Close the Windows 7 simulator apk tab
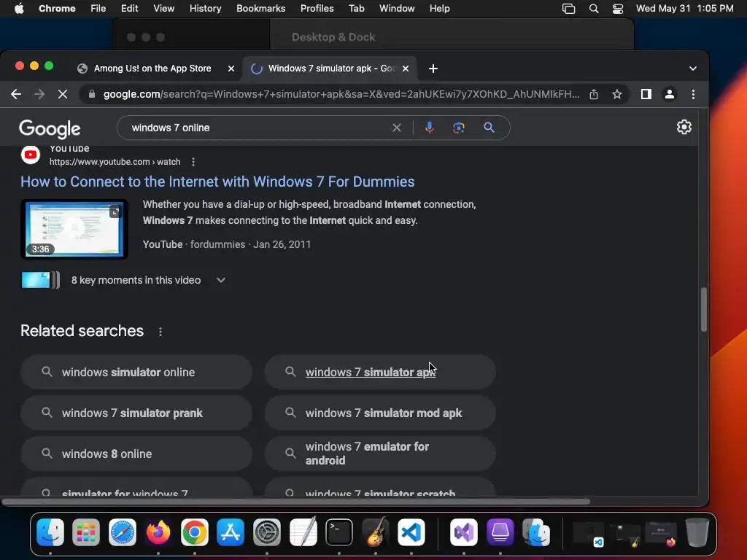 pyautogui.click(x=406, y=69)
